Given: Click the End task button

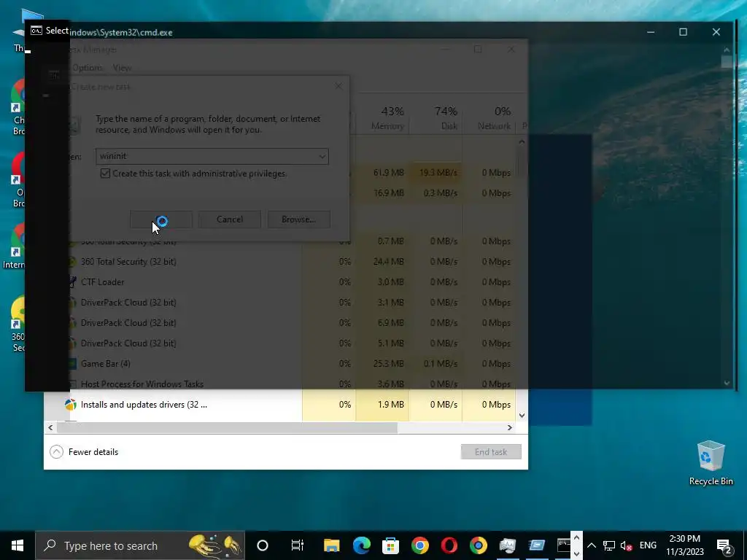Looking at the screenshot, I should point(491,452).
